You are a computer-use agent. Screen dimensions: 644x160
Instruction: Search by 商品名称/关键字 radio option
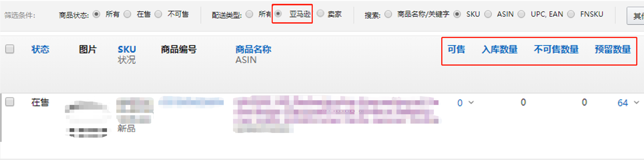[x=388, y=14]
